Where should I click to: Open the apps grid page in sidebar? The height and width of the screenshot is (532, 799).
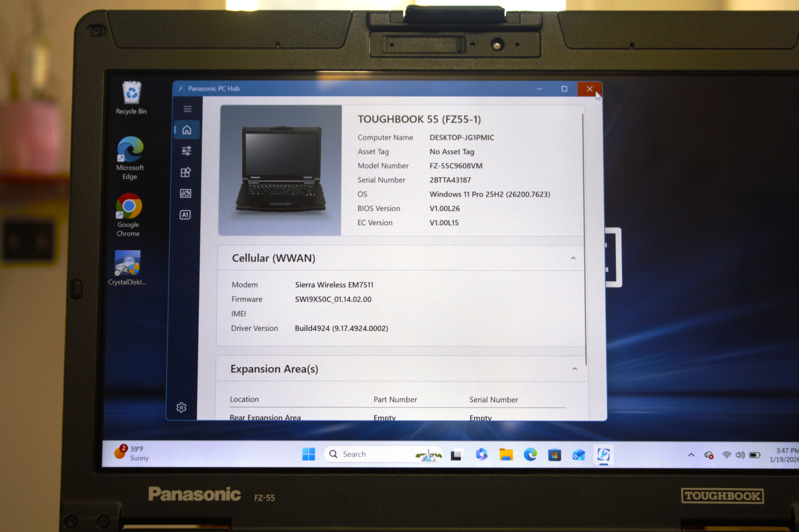pos(186,172)
